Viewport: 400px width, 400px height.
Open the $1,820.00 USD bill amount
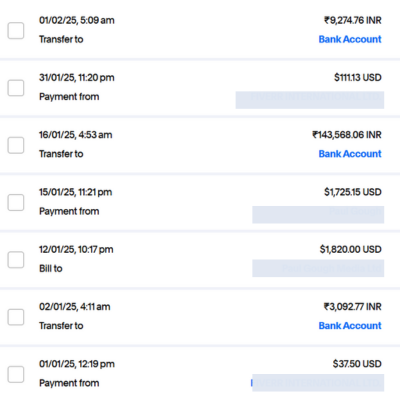(351, 249)
